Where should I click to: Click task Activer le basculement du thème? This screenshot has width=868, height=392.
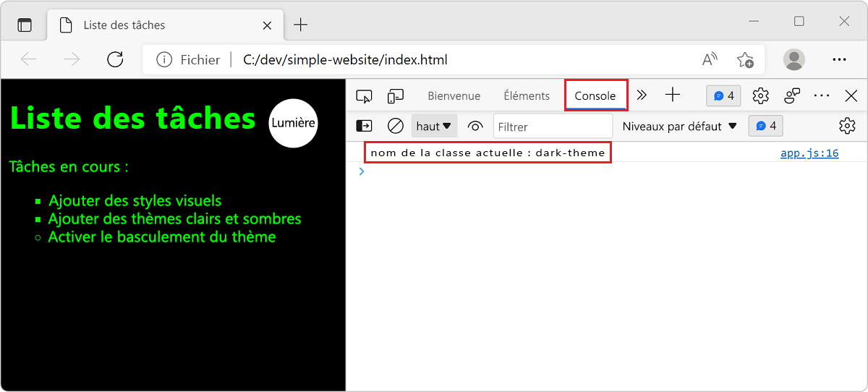click(162, 237)
